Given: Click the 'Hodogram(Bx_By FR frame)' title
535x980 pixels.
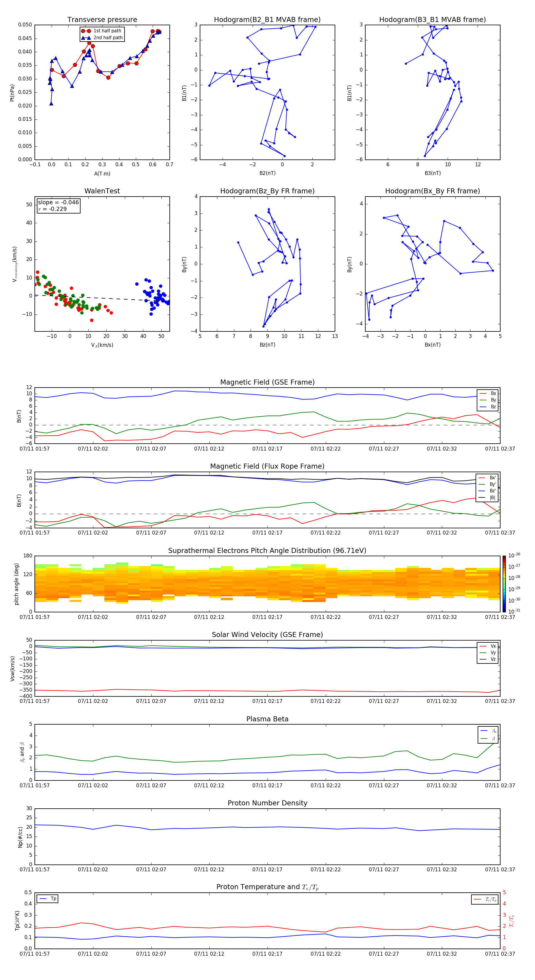Looking at the screenshot, I should (x=432, y=191).
